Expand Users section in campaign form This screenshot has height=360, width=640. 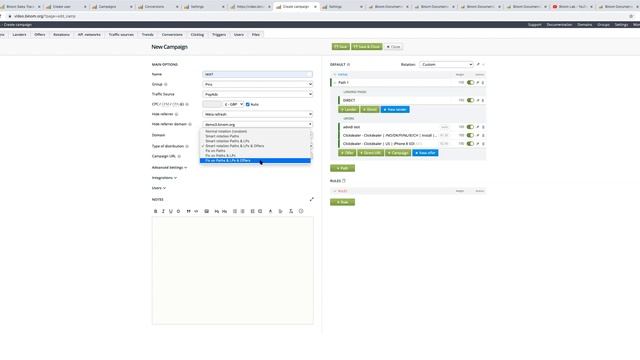(x=159, y=188)
